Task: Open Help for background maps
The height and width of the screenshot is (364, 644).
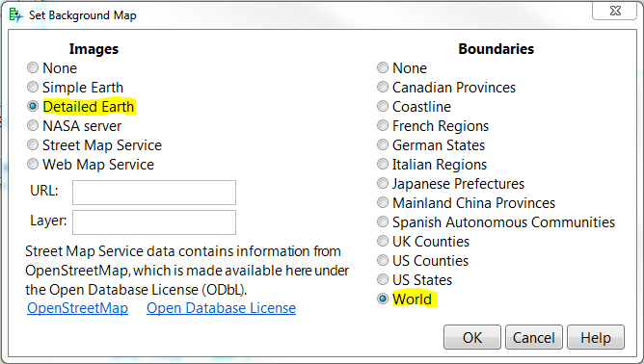Action: (596, 337)
